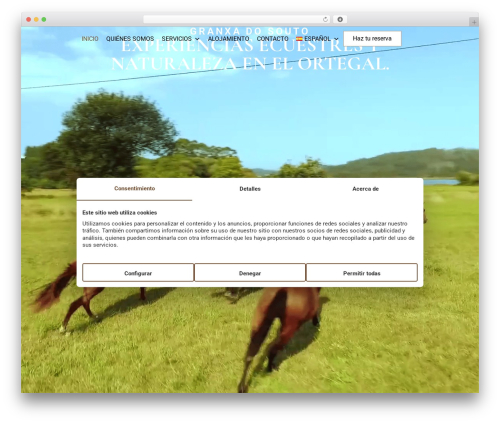The width and height of the screenshot is (500, 423).
Task: Click the browser reload icon
Action: 325,20
